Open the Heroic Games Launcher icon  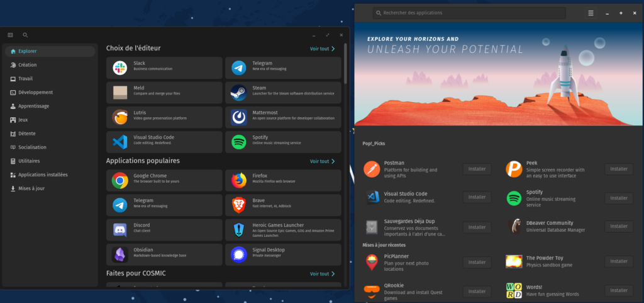238,230
